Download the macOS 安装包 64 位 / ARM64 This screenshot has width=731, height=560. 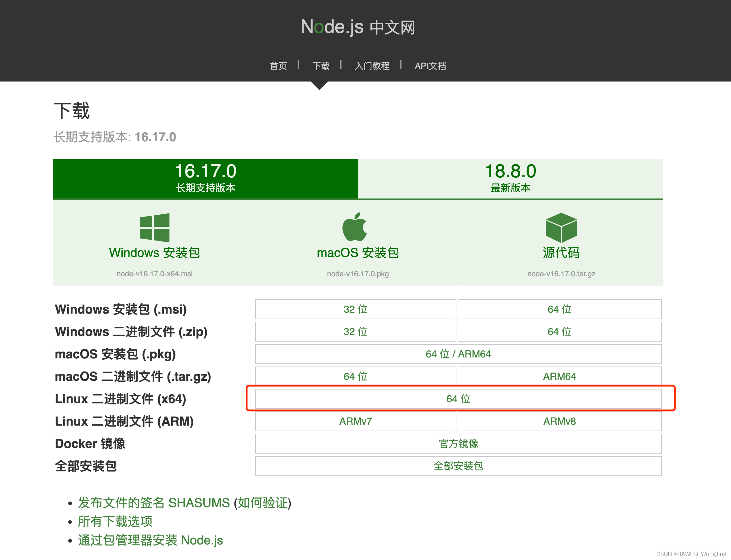click(458, 354)
